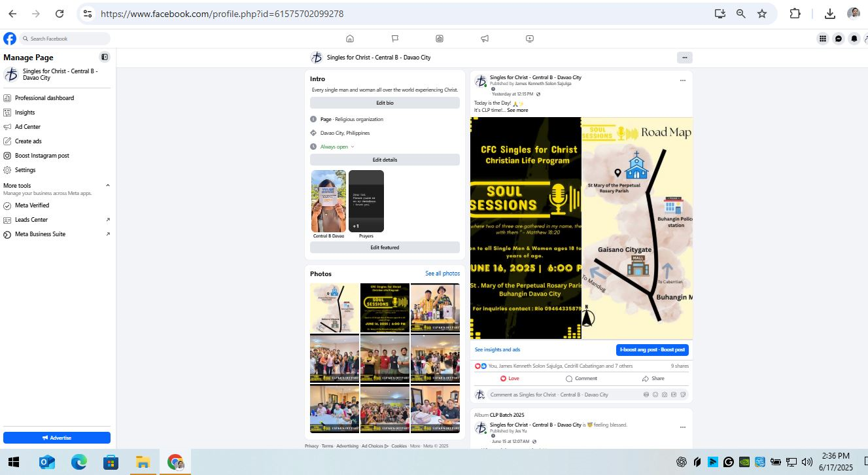The width and height of the screenshot is (868, 475).
Task: Open the page identity switcher beside comment box
Action: point(481,395)
